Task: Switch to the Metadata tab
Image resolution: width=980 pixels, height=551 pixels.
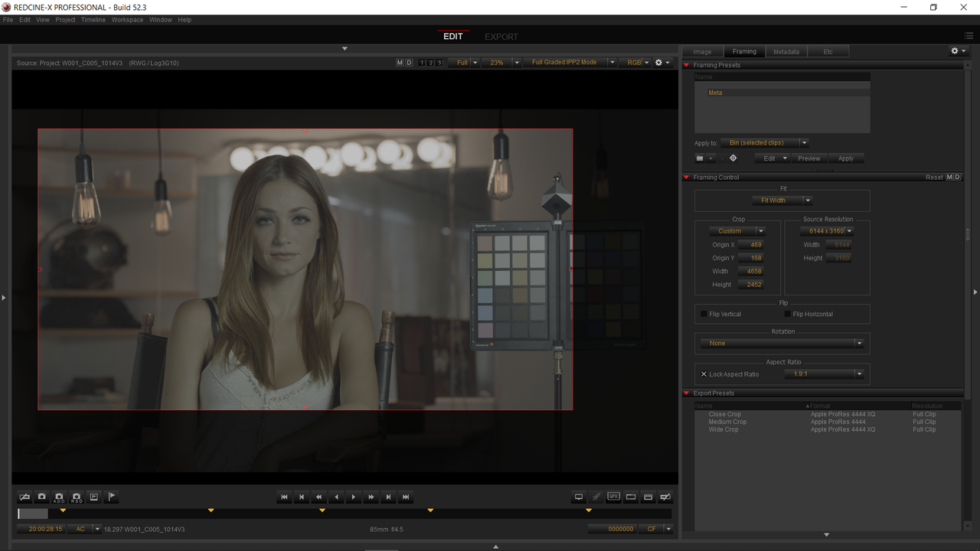Action: (x=786, y=51)
